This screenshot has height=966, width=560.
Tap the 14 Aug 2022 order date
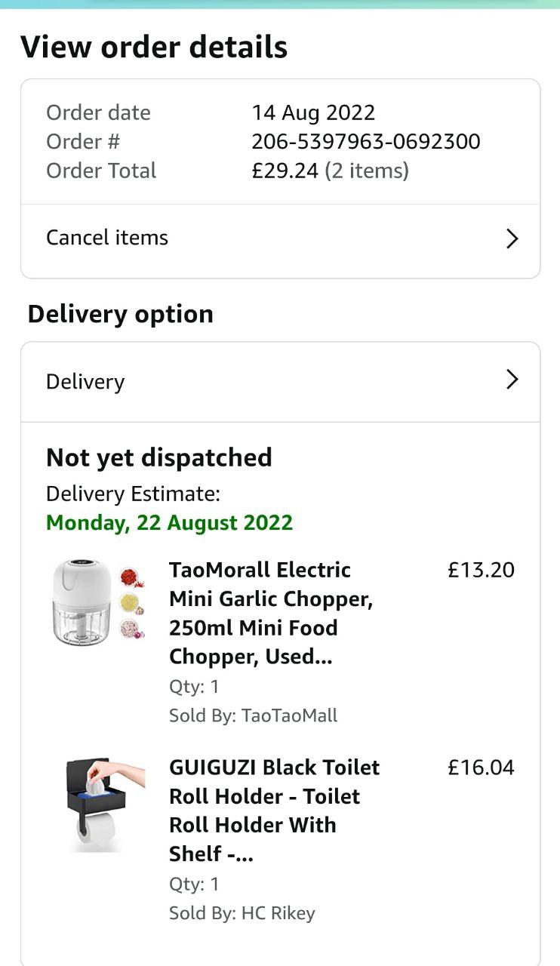(x=313, y=113)
